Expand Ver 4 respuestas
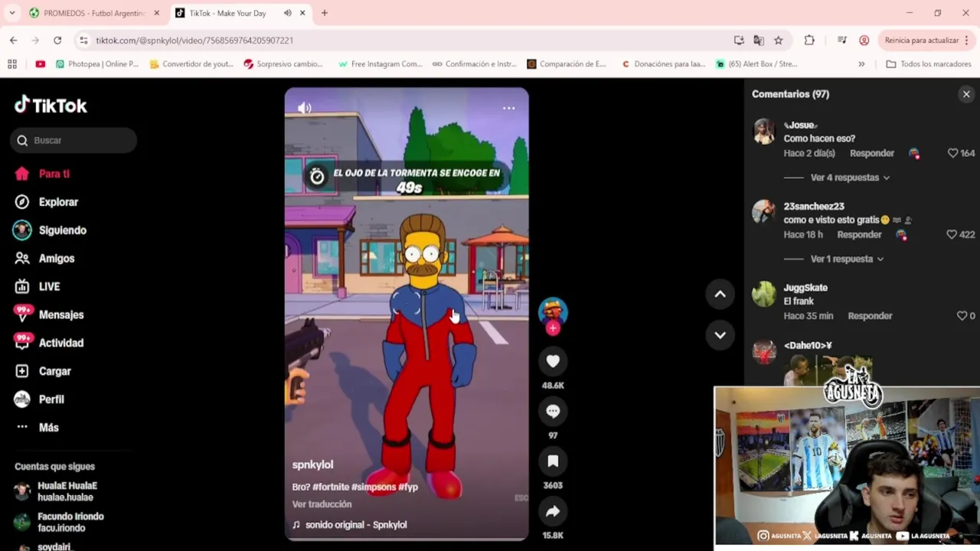This screenshot has width=980, height=551. 850,178
